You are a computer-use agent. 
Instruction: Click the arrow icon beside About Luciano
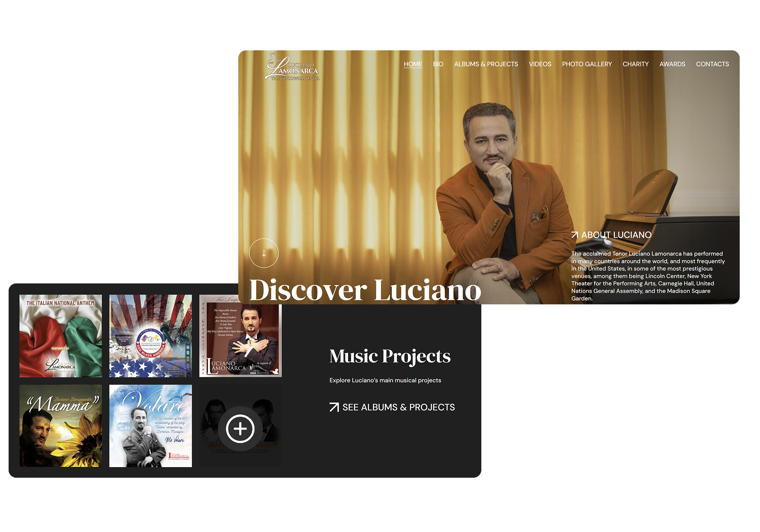(x=575, y=235)
